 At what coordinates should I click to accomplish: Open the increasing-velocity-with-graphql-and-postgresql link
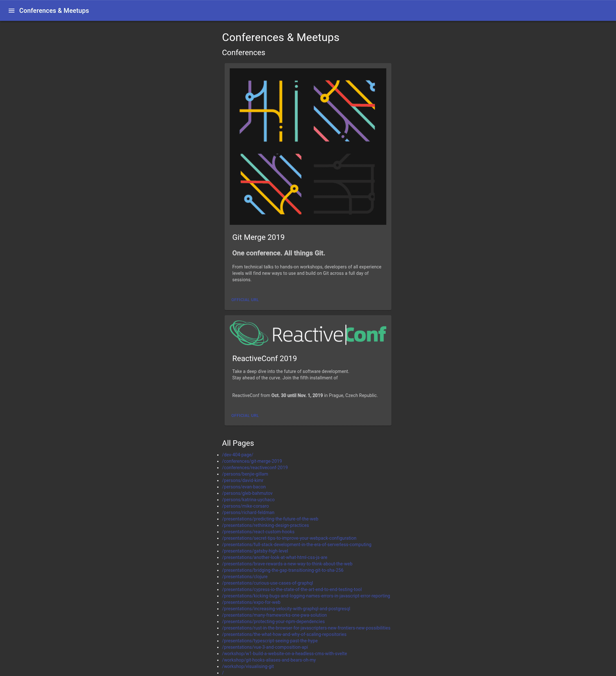pos(286,609)
